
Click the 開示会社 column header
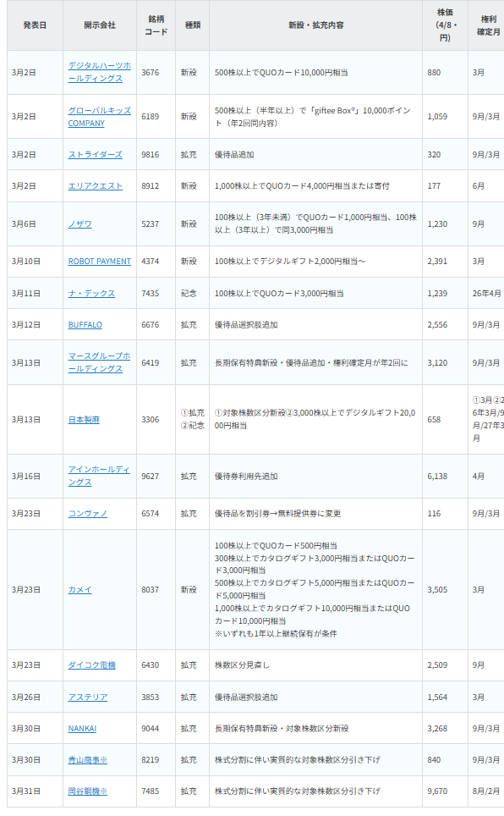pos(100,25)
